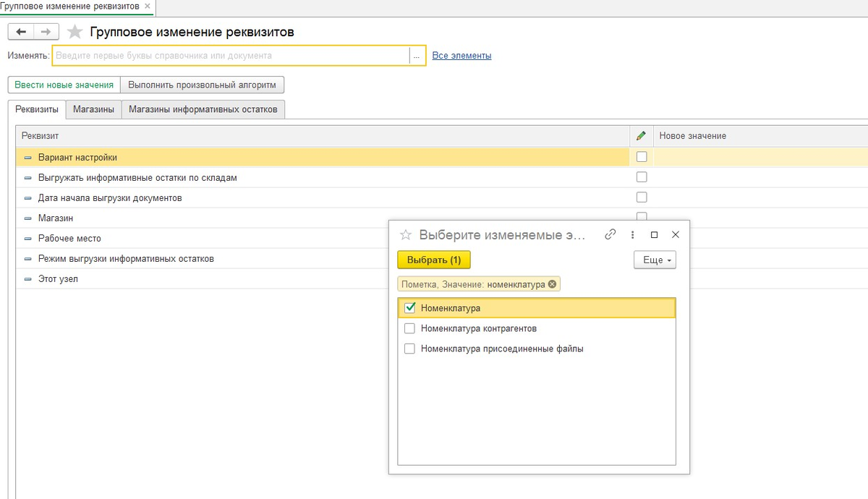Maximize the Выберите изменяемые dialog
Screen dimensions: 868x499
tap(655, 235)
